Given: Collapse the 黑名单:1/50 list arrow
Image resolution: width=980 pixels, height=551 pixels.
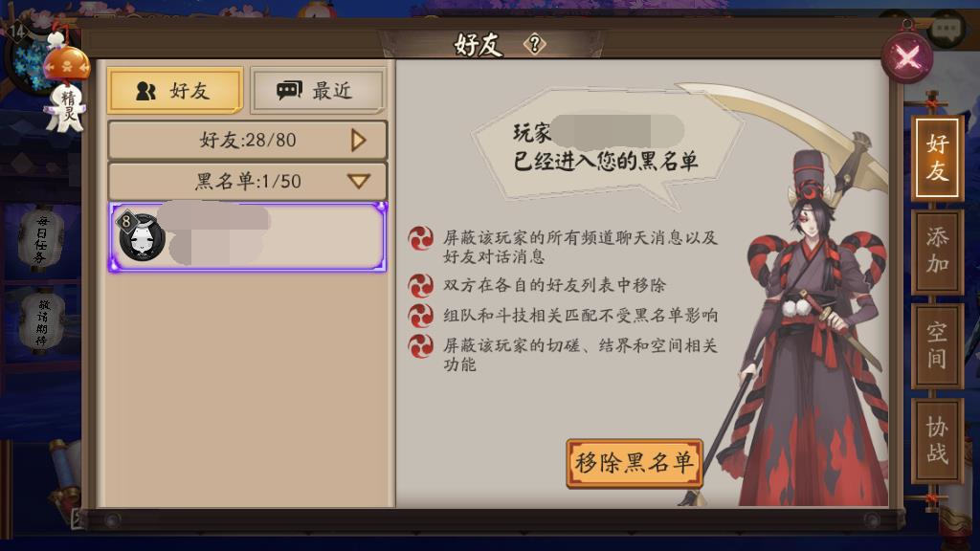Looking at the screenshot, I should [x=359, y=181].
